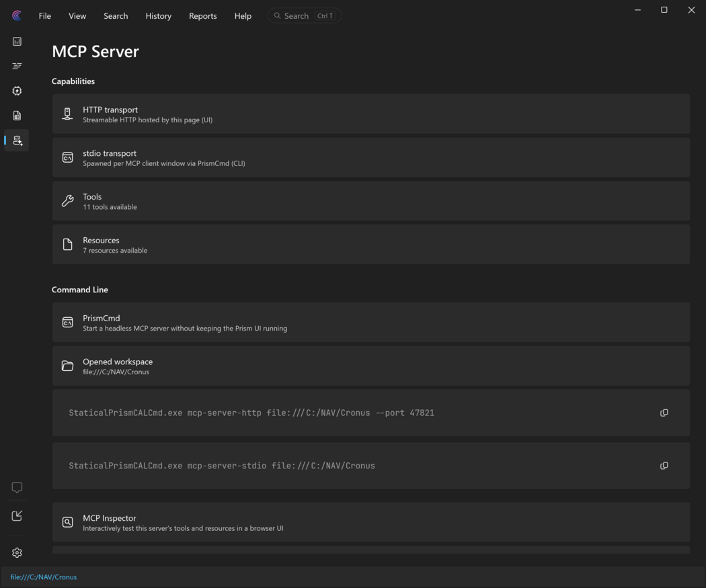Click the Capabilities heading

pyautogui.click(x=73, y=81)
